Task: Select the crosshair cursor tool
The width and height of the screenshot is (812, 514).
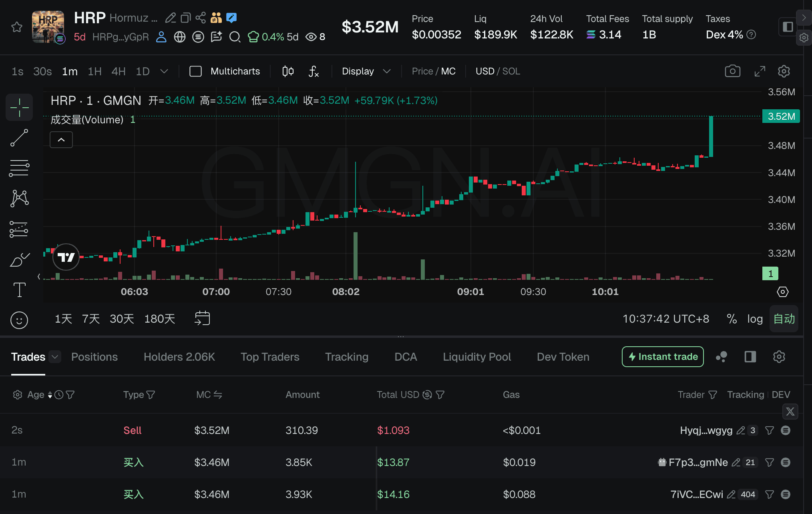Action: (x=19, y=107)
